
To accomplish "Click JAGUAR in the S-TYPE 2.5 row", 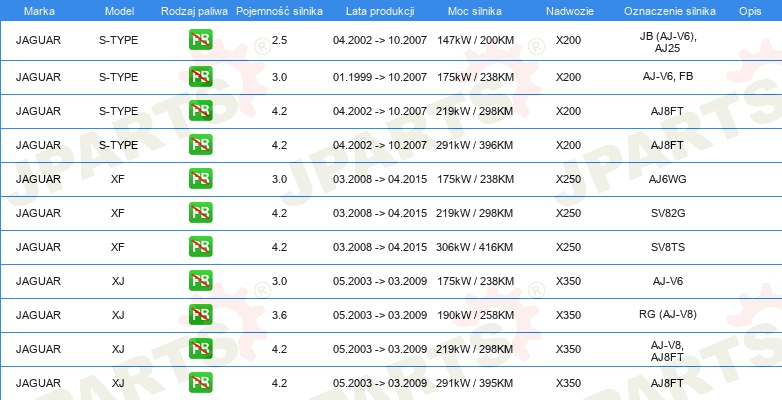I will (x=38, y=40).
